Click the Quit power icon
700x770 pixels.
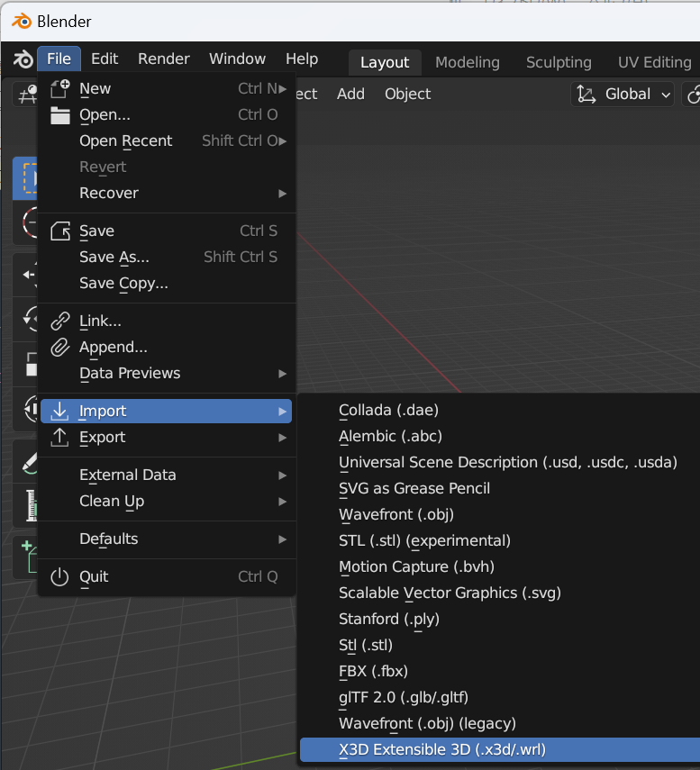click(60, 576)
